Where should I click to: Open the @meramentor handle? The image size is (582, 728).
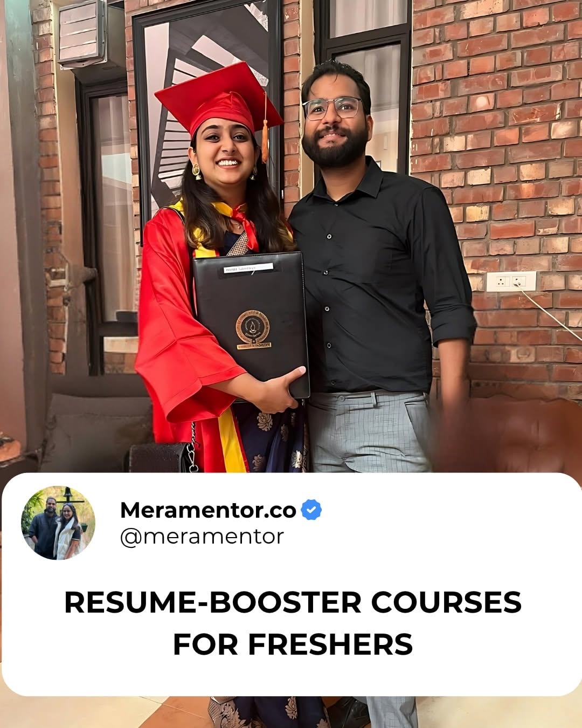[x=202, y=537]
